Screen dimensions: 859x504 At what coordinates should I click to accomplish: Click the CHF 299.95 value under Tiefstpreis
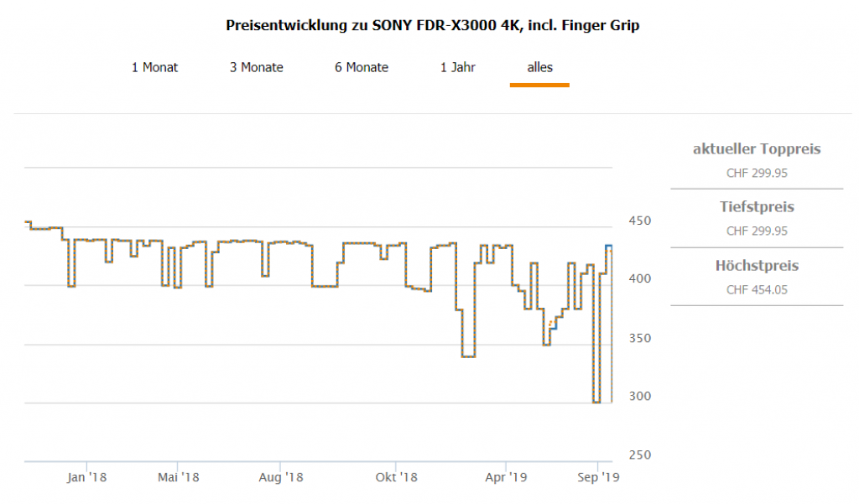tap(757, 231)
